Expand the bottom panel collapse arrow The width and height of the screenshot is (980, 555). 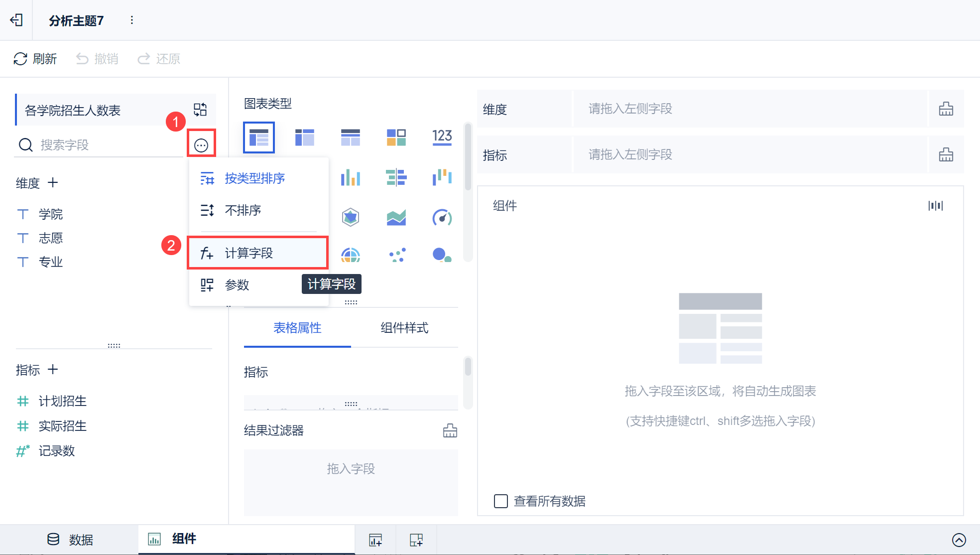click(959, 540)
